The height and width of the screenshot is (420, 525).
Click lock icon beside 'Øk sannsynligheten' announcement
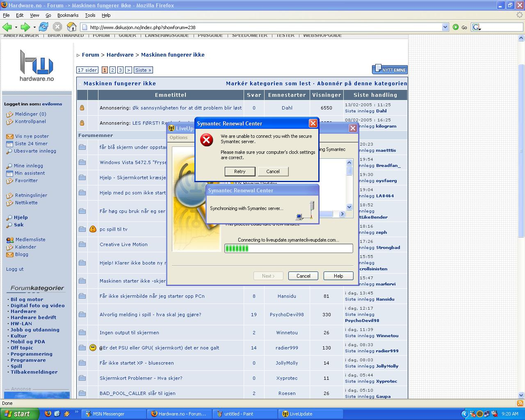(82, 108)
